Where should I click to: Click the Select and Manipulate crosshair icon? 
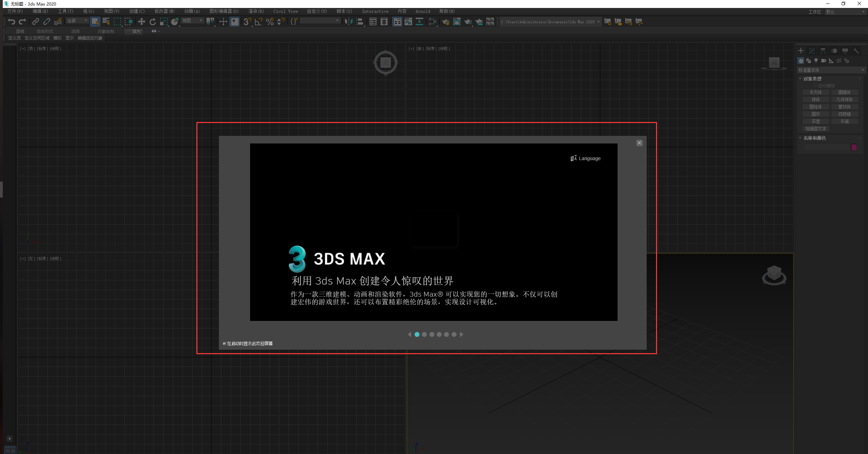click(223, 21)
